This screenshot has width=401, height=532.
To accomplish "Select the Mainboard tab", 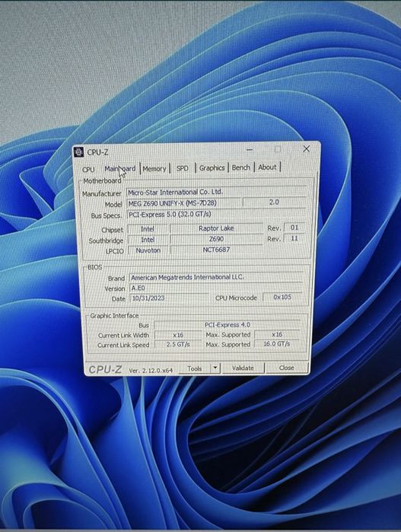I will click(120, 169).
